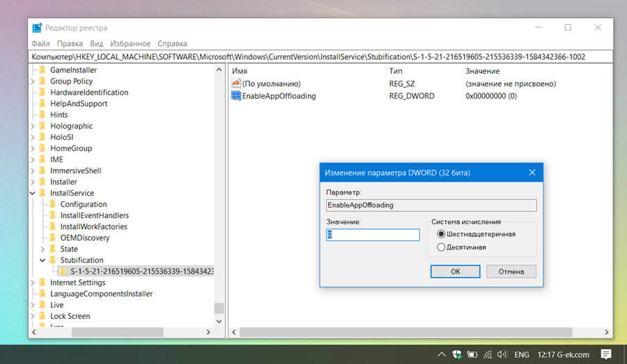The width and height of the screenshot is (627, 364).
Task: Click the 0x00000000 (0) data cell
Action: pos(491,96)
